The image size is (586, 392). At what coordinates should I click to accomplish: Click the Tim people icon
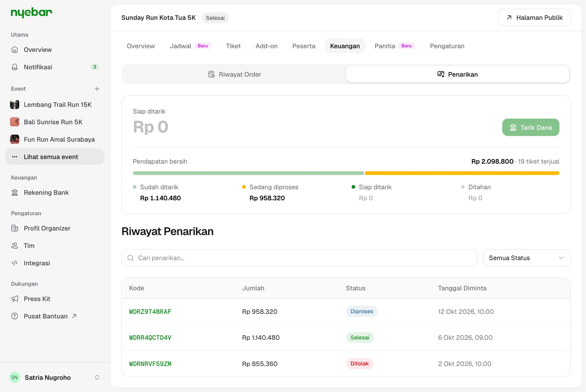click(x=15, y=245)
